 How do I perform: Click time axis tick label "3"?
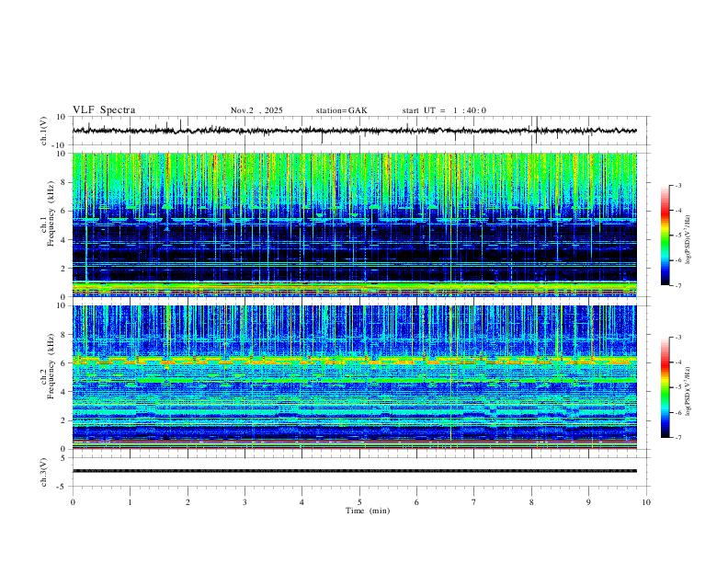[x=245, y=502]
